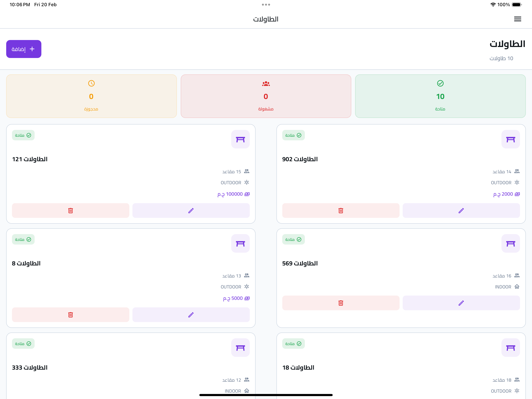This screenshot has width=532, height=399.
Task: Edit table 569 using pencil button
Action: [x=461, y=303]
